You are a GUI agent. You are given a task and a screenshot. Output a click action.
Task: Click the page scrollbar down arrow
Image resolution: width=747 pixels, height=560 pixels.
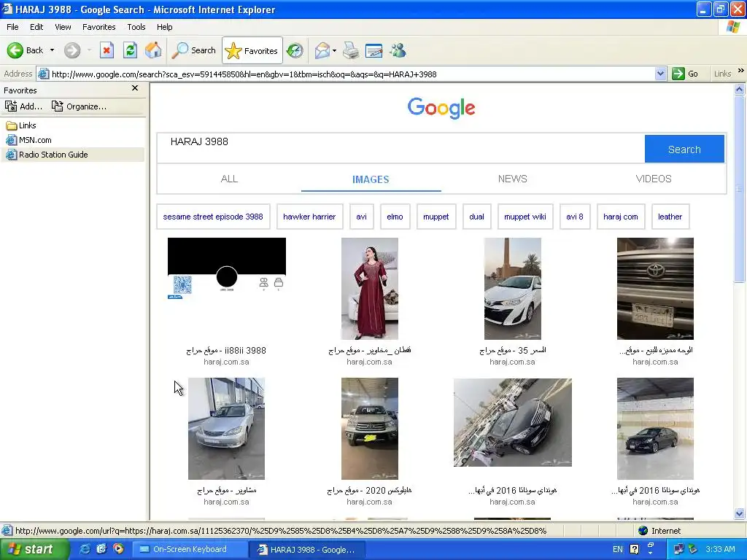tap(740, 514)
